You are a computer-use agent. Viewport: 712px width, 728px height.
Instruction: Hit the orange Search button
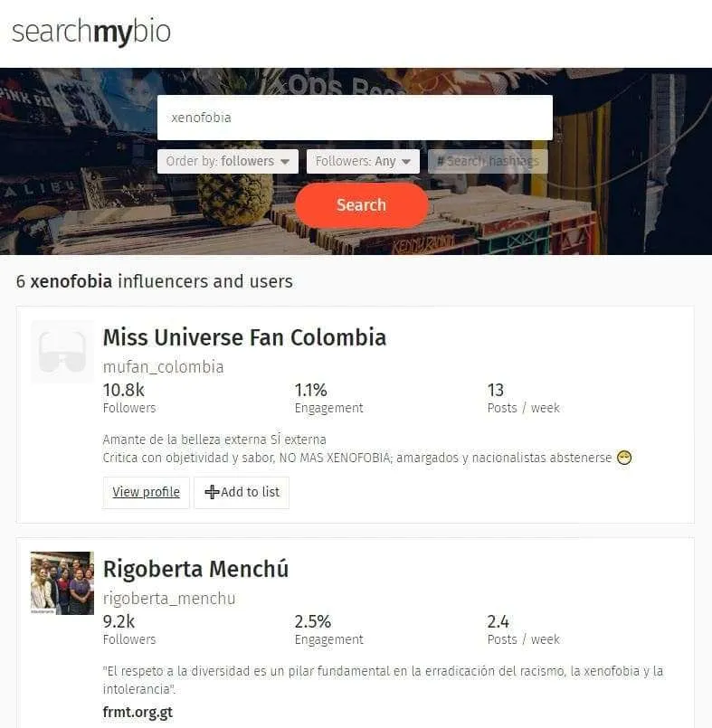[361, 204]
